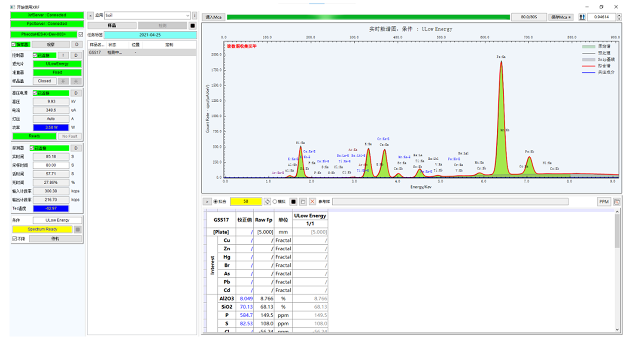Click the black stop square beside 检测
This screenshot has height=340, width=644.
193,25
